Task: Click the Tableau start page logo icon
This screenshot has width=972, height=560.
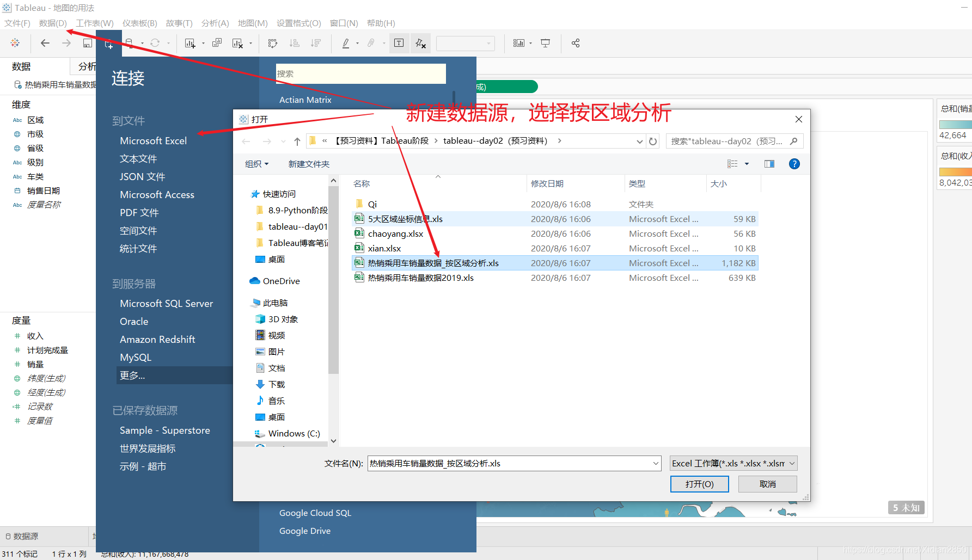Action: [15, 43]
